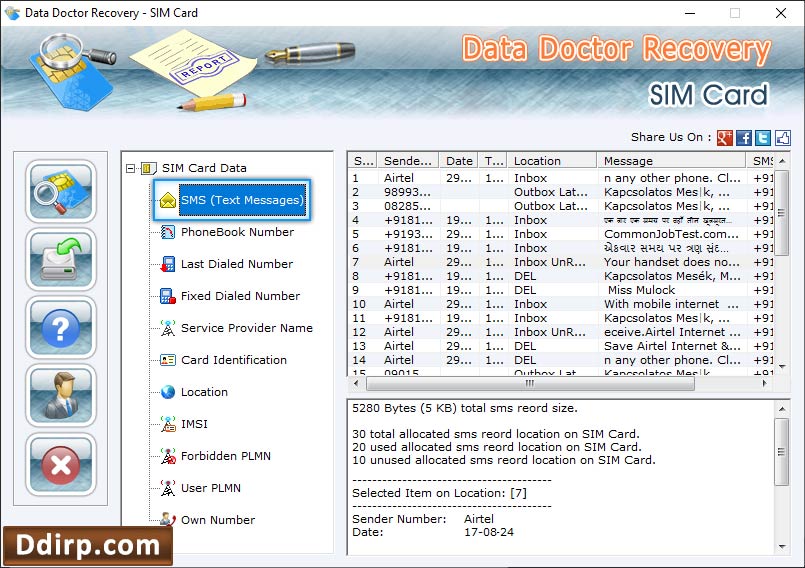Click the SMS table vertical scrollbar thumb
This screenshot has width=805, height=568.
tap(782, 213)
